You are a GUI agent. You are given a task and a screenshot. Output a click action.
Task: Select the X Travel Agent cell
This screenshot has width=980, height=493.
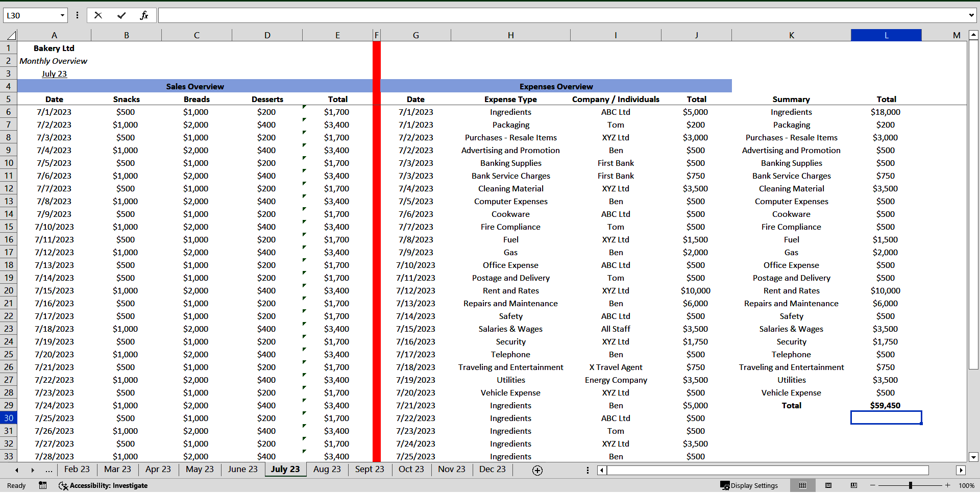(616, 367)
